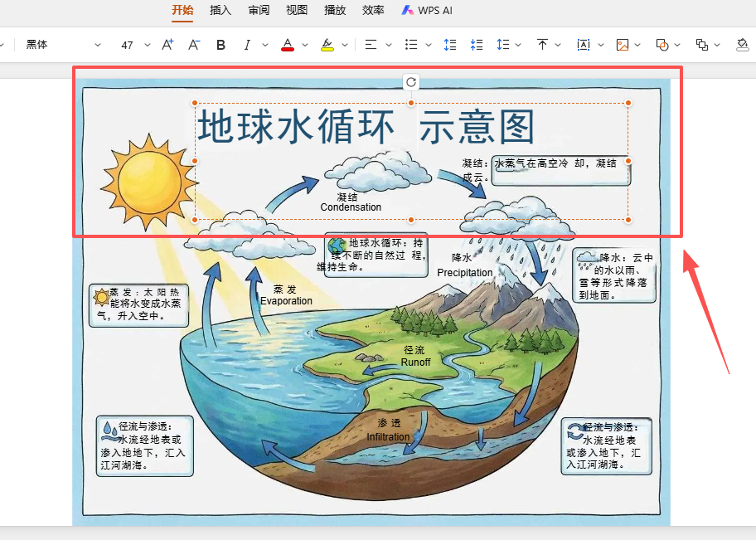Screen dimensions: 756x540
Task: Select the Increase Font Size icon
Action: click(x=168, y=45)
